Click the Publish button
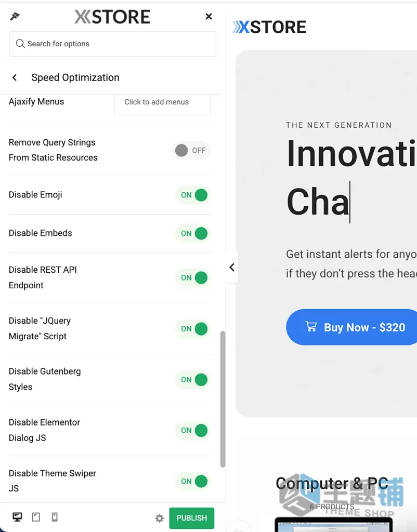Image resolution: width=417 pixels, height=532 pixels. point(192,518)
